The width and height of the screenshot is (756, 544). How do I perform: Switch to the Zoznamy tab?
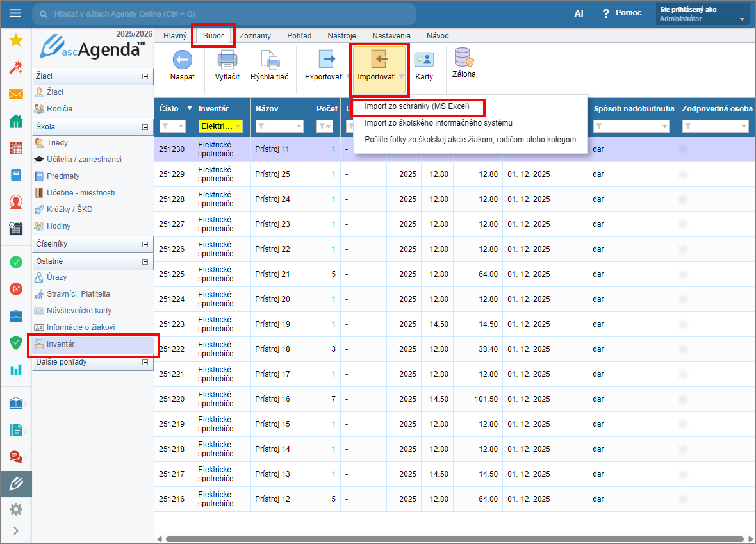(x=255, y=36)
